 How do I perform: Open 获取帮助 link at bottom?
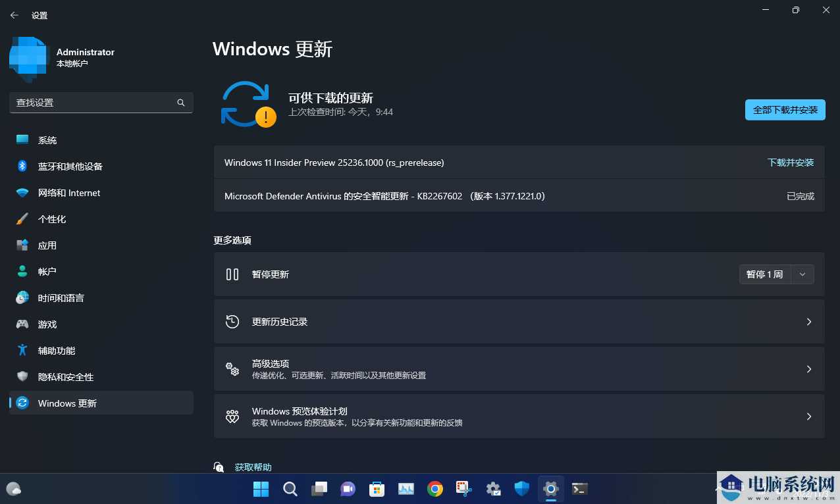click(x=253, y=466)
